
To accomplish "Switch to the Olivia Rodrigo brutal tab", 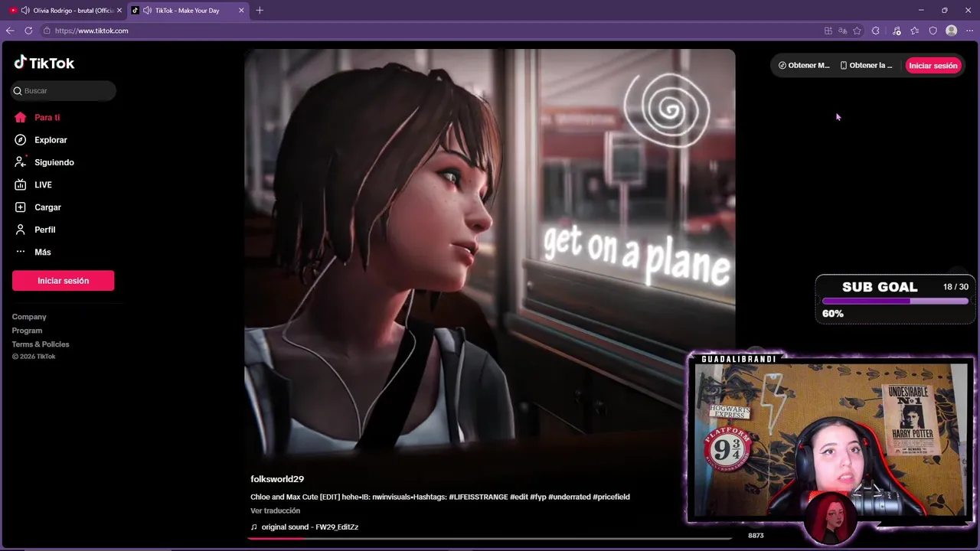I will (66, 11).
